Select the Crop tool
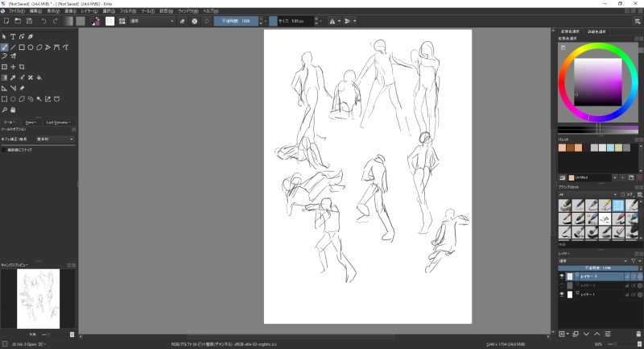Image resolution: width=644 pixels, height=349 pixels. point(22,67)
